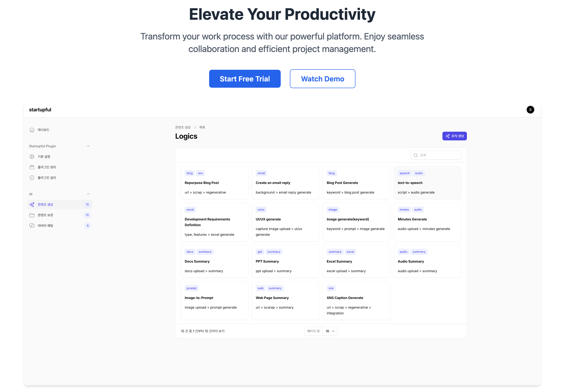Screen dimensions: 565x392
Task: Click the Start Free Trial button
Action: point(245,79)
